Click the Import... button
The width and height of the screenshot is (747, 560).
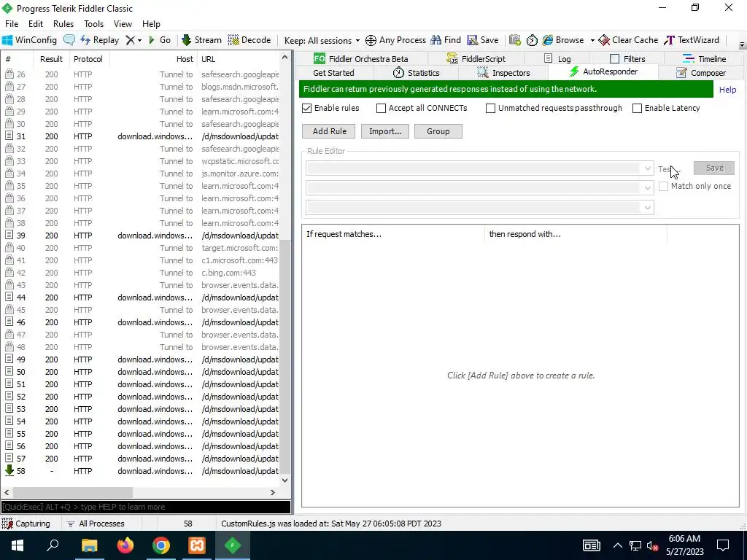click(385, 131)
